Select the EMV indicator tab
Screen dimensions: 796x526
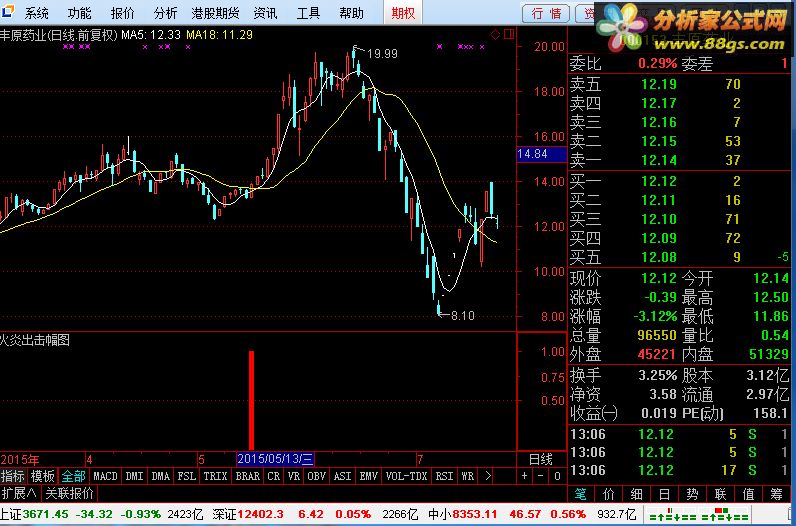[369, 476]
